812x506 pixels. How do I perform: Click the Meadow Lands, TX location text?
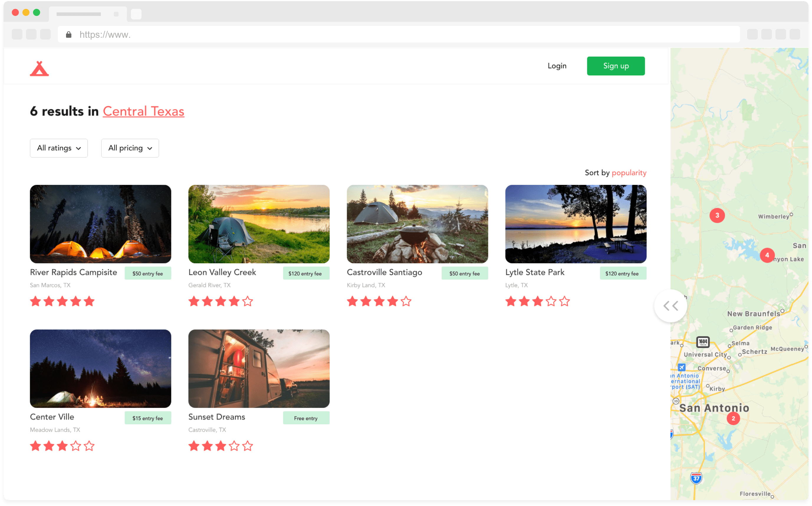click(55, 430)
